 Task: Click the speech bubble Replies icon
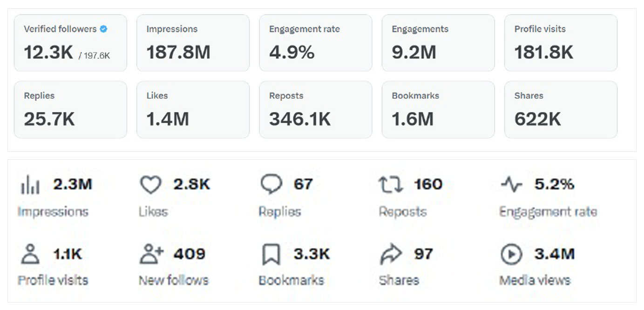click(271, 185)
